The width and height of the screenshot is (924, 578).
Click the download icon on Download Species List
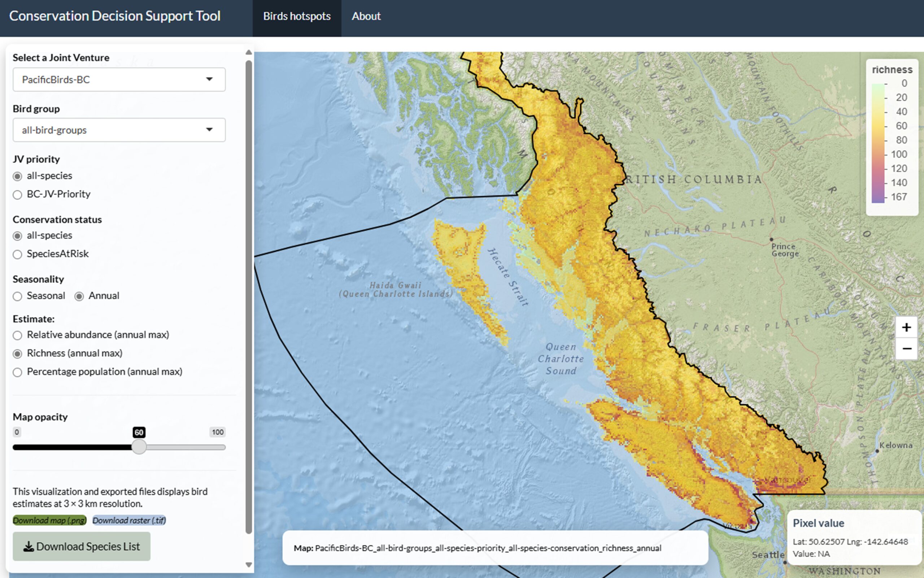(x=28, y=546)
